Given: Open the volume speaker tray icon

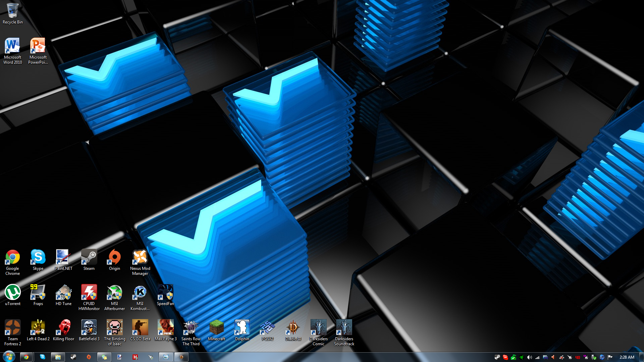Looking at the screenshot, I should 529,357.
